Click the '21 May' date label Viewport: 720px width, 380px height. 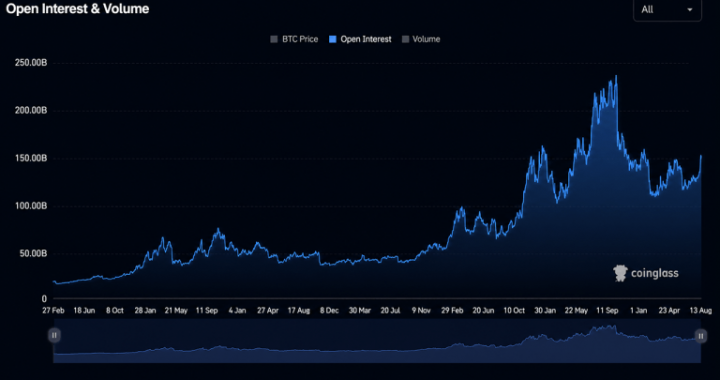176,311
